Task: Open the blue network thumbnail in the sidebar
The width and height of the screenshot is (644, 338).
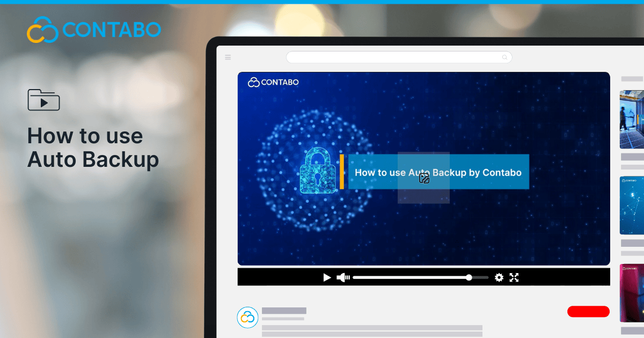Action: coord(632,205)
